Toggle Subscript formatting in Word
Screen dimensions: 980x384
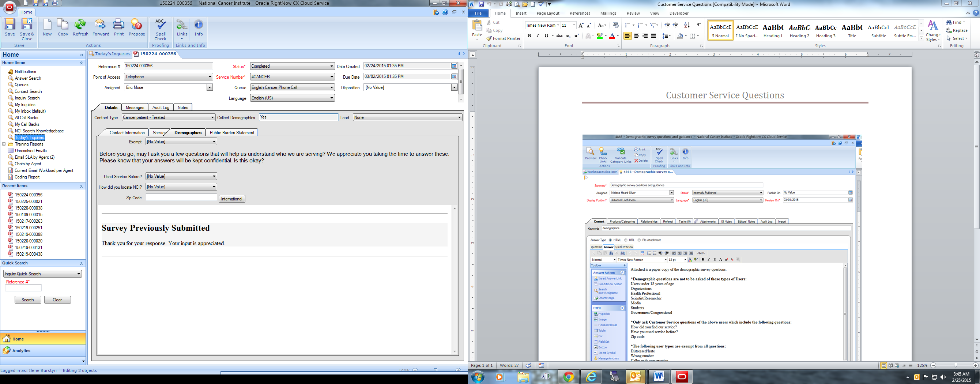(x=568, y=36)
